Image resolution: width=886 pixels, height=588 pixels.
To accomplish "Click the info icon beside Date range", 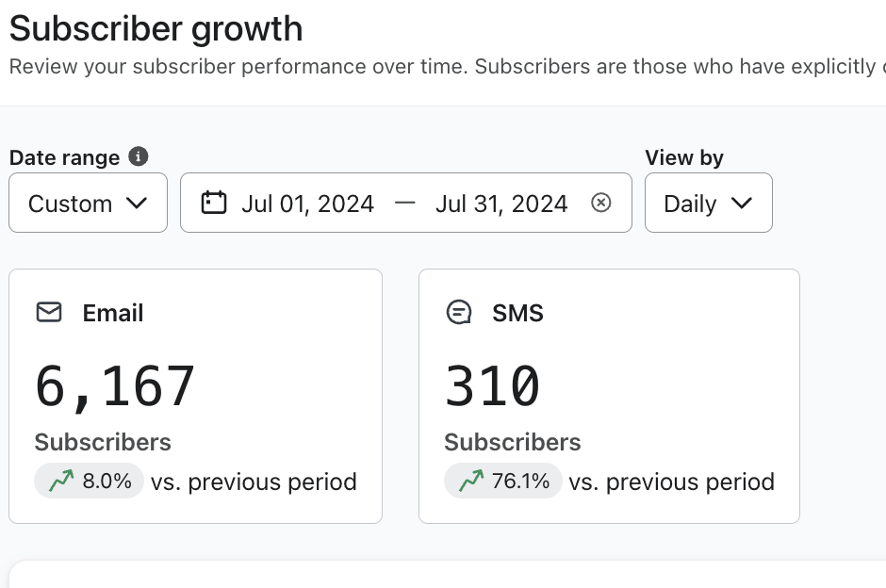I will 139,156.
